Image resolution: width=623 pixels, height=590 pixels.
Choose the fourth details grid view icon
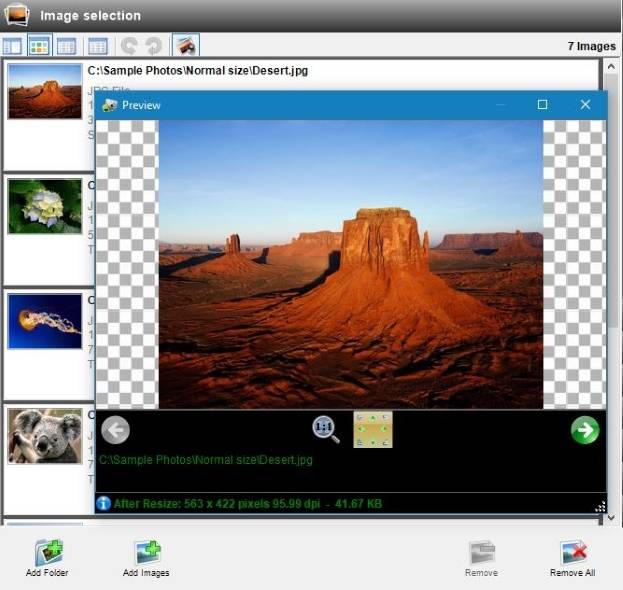click(x=98, y=46)
